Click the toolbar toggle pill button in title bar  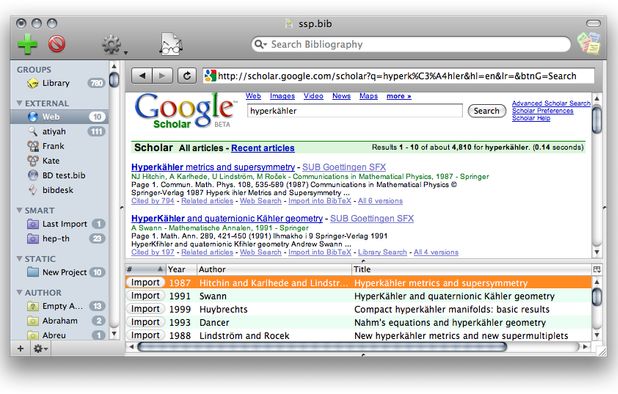[593, 24]
